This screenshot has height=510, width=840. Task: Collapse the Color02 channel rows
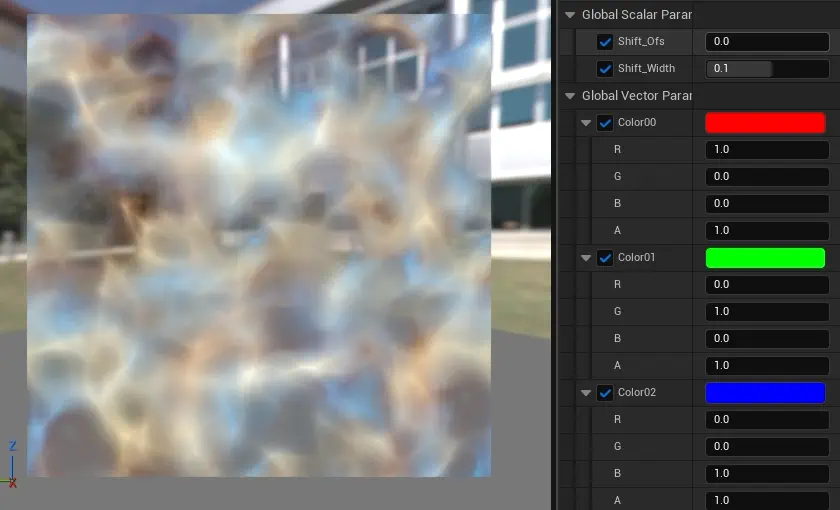click(x=586, y=393)
